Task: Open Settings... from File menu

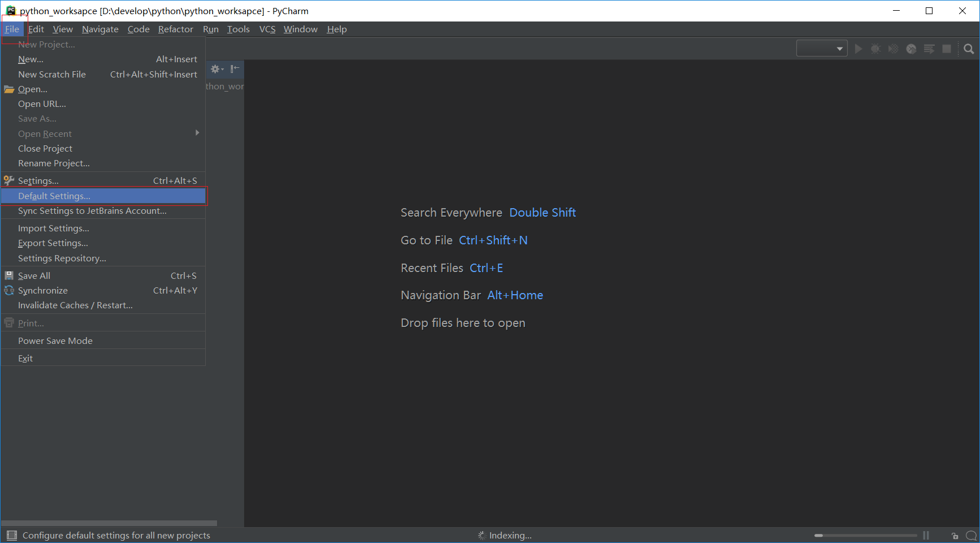Action: point(103,180)
